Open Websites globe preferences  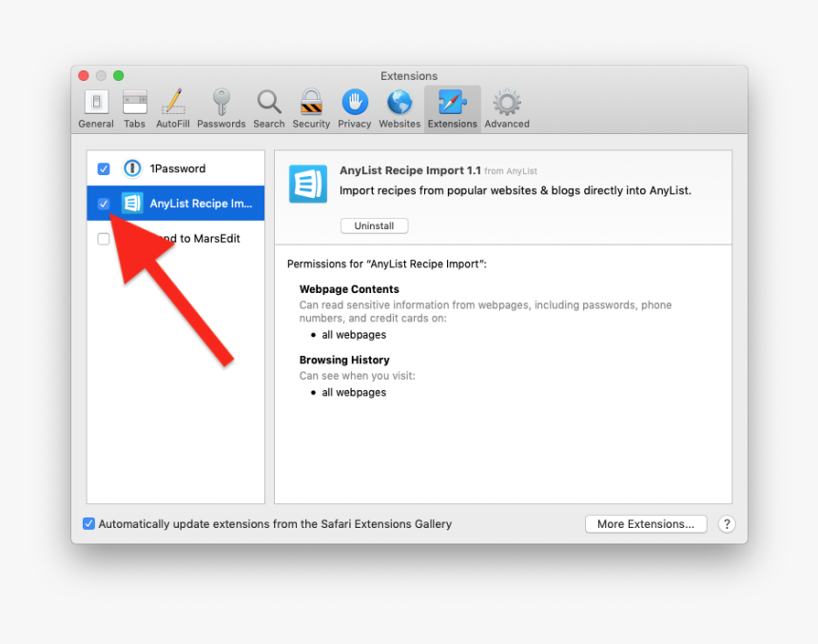pos(399,108)
